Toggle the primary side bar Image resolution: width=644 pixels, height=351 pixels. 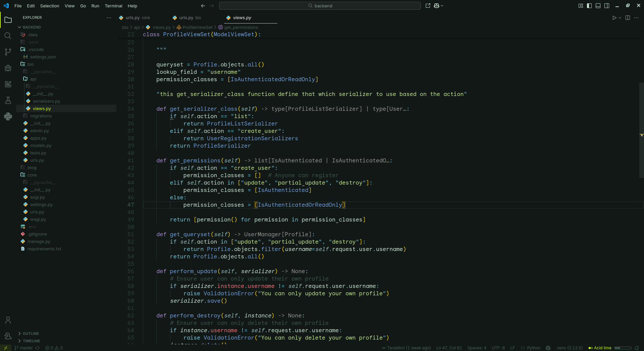[x=589, y=6]
